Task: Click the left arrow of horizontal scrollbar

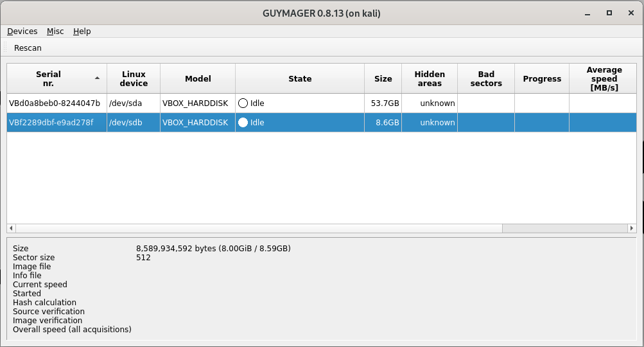Action: 11,228
